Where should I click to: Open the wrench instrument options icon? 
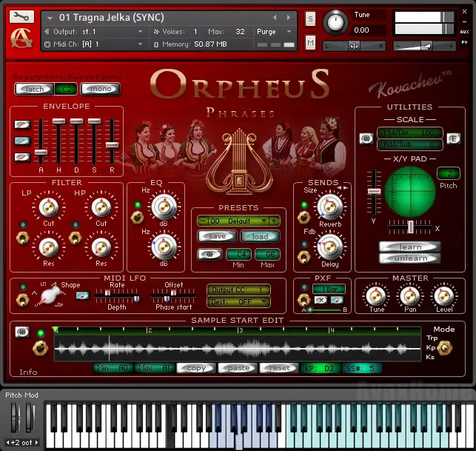[x=21, y=16]
